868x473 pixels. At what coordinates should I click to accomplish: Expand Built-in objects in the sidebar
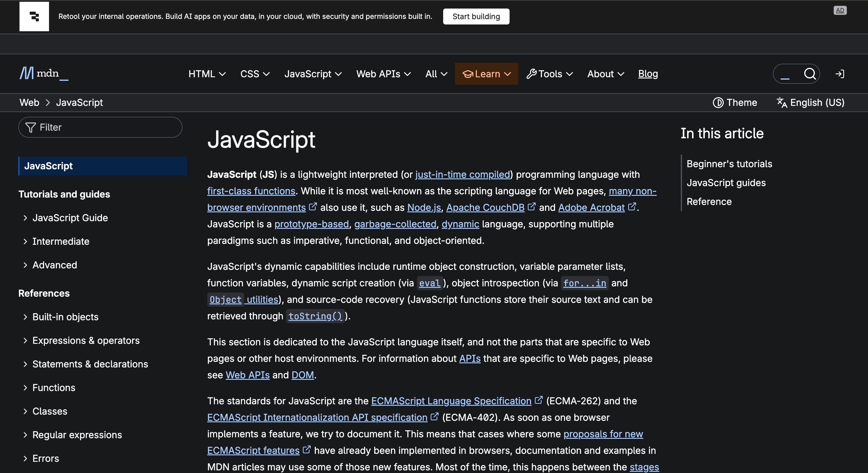pos(25,317)
